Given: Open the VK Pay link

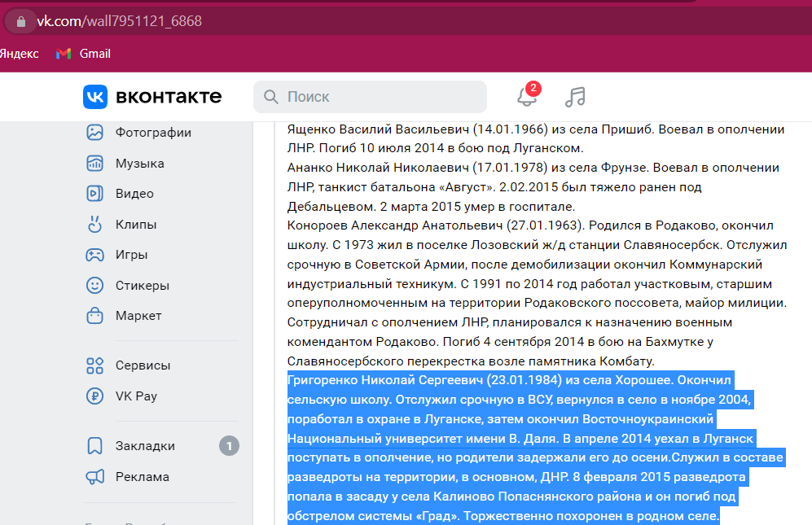Looking at the screenshot, I should click(x=136, y=396).
